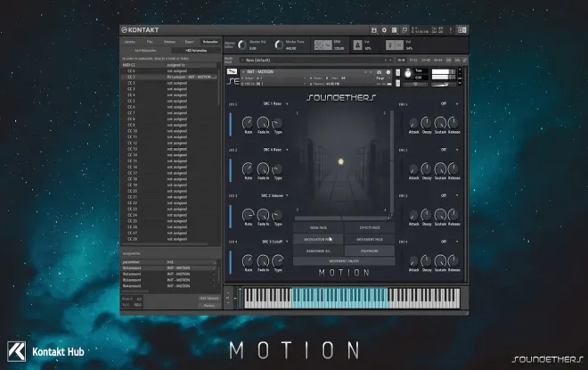Image resolution: width=588 pixels, height=370 pixels.
Task: Go to EFFECTS PAGE button
Action: [370, 227]
